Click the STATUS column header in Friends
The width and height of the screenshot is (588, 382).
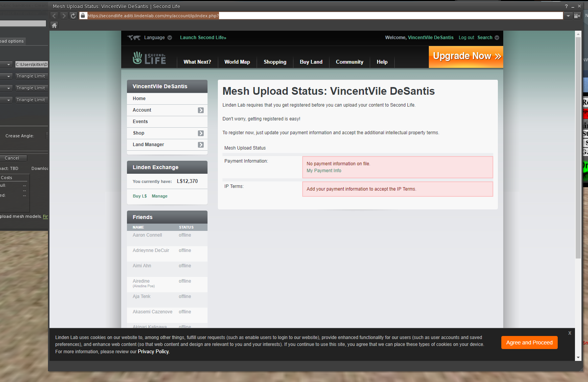[186, 227]
